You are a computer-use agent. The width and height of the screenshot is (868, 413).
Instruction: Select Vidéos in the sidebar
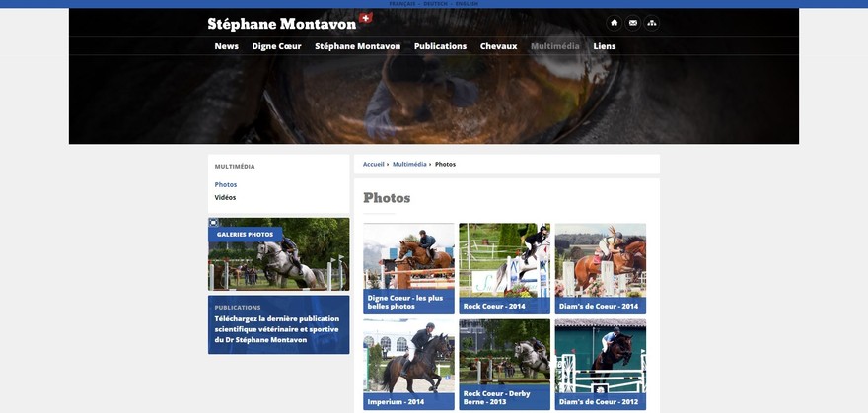click(x=225, y=197)
